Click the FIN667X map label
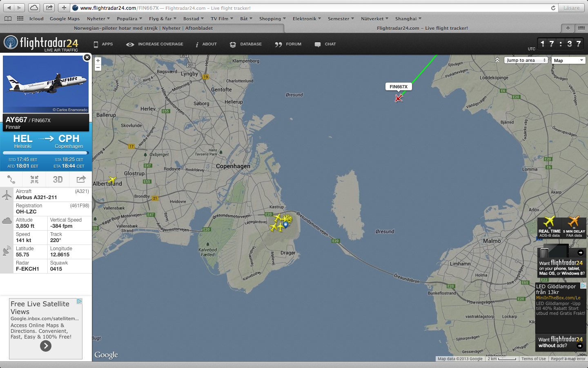This screenshot has width=588, height=368. point(399,87)
